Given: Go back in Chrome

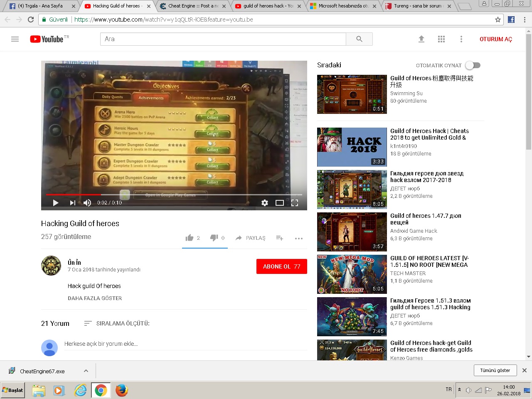Looking at the screenshot, I should click(x=7, y=20).
